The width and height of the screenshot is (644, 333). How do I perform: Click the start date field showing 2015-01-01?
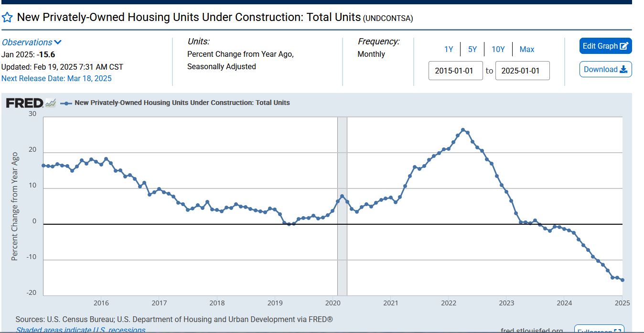point(455,71)
